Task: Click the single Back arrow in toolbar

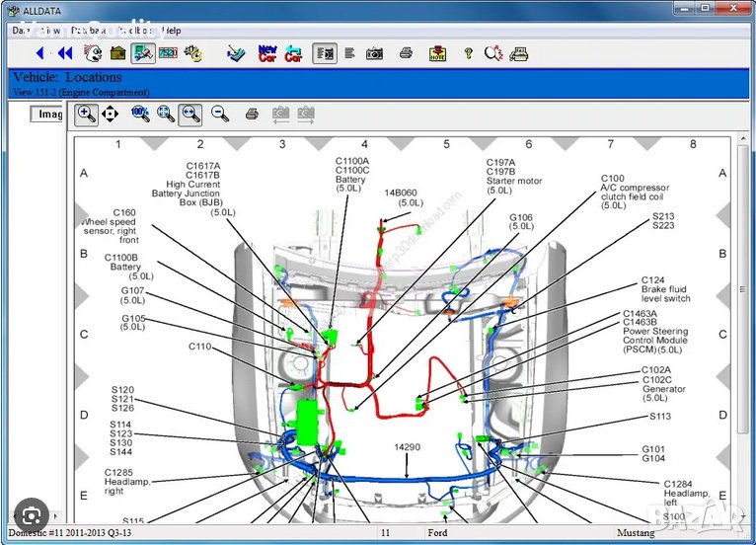Action: point(40,53)
